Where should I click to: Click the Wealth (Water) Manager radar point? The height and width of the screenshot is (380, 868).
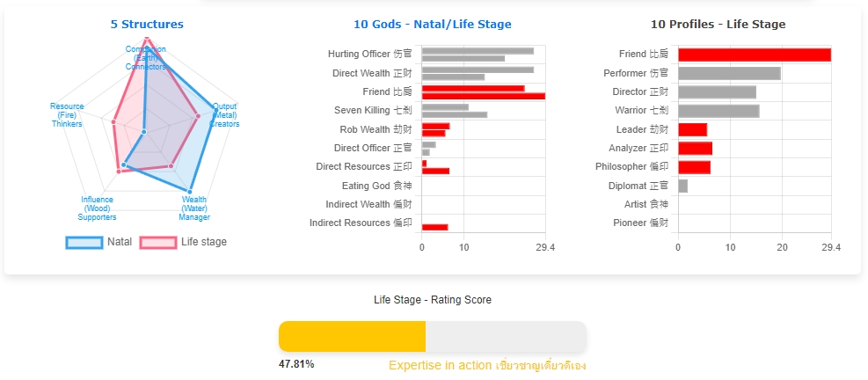pyautogui.click(x=190, y=192)
